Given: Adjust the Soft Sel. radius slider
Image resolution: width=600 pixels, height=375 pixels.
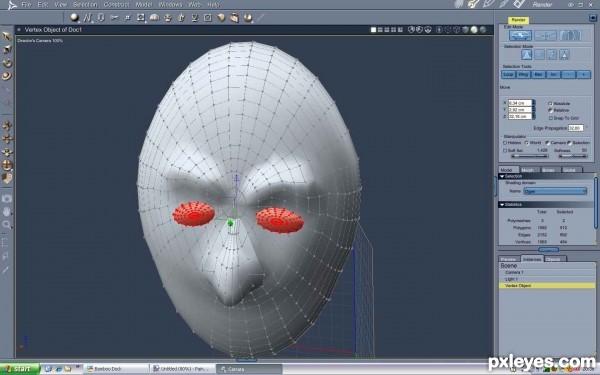Looking at the screenshot, I should tap(530, 156).
